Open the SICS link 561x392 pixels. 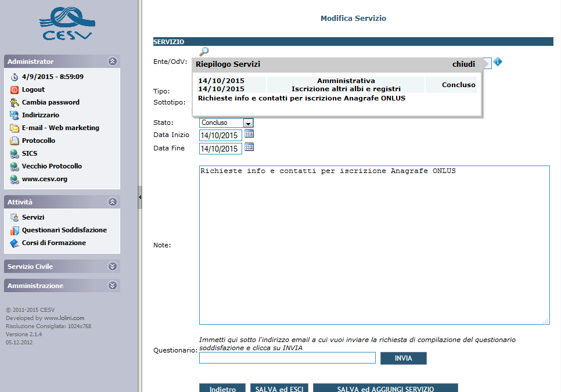point(30,153)
